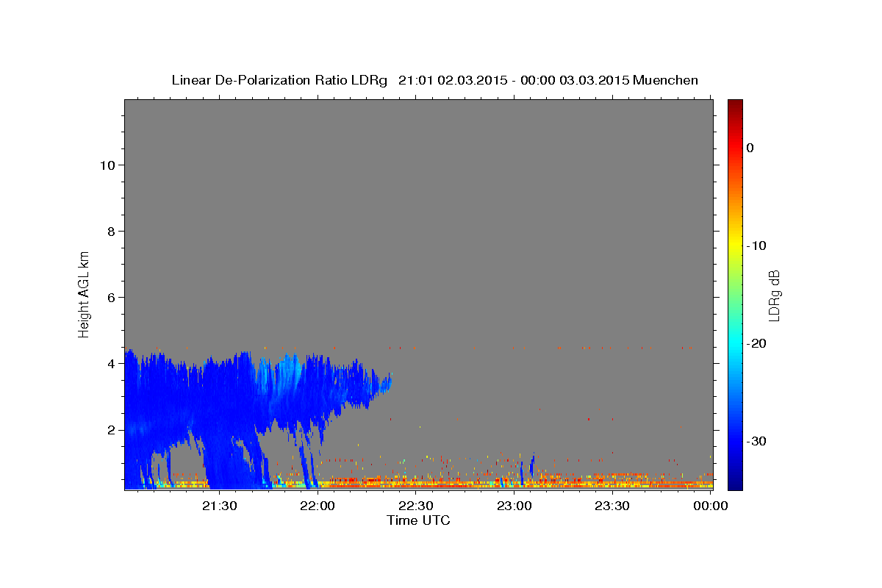Viewport: 882px width, 588px height.
Task: Click the 22:00 time tick label
Action: click(318, 506)
